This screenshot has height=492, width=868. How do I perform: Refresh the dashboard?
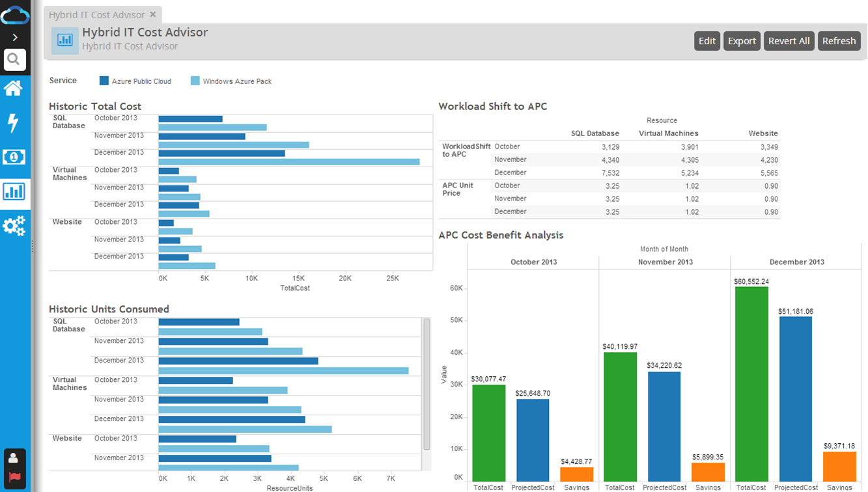click(839, 41)
